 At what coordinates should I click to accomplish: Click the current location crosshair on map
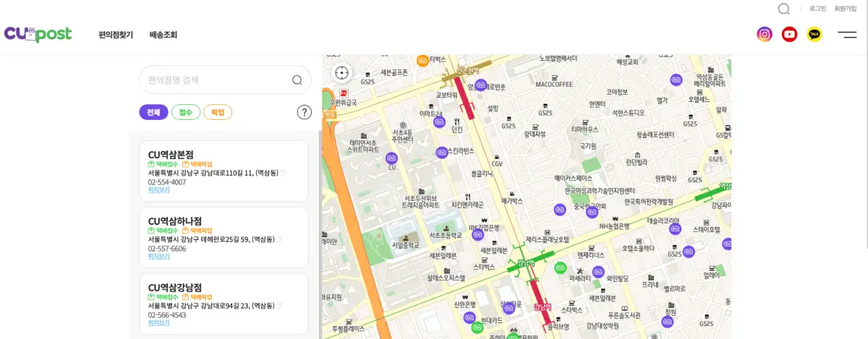341,72
